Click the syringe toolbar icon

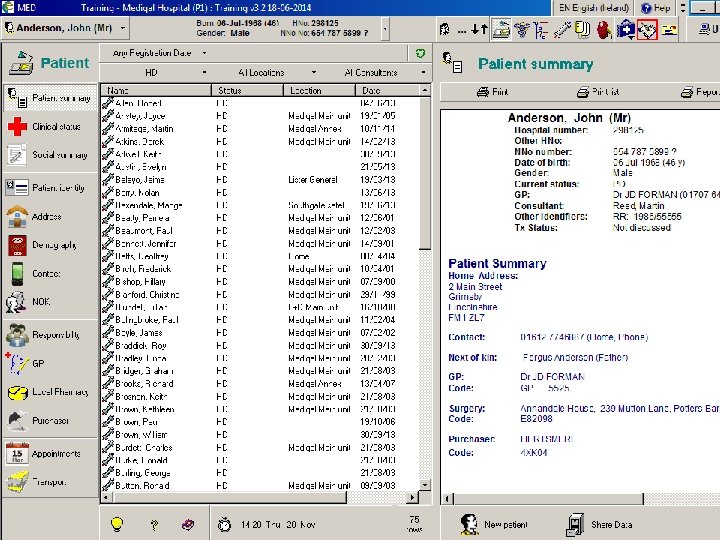pos(562,30)
